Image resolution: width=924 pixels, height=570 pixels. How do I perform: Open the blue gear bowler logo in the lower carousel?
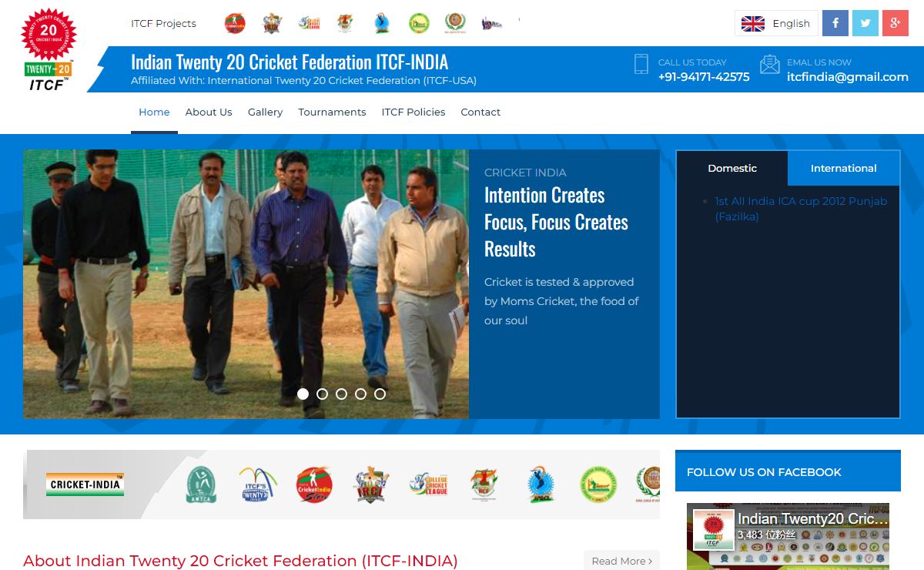click(x=541, y=484)
